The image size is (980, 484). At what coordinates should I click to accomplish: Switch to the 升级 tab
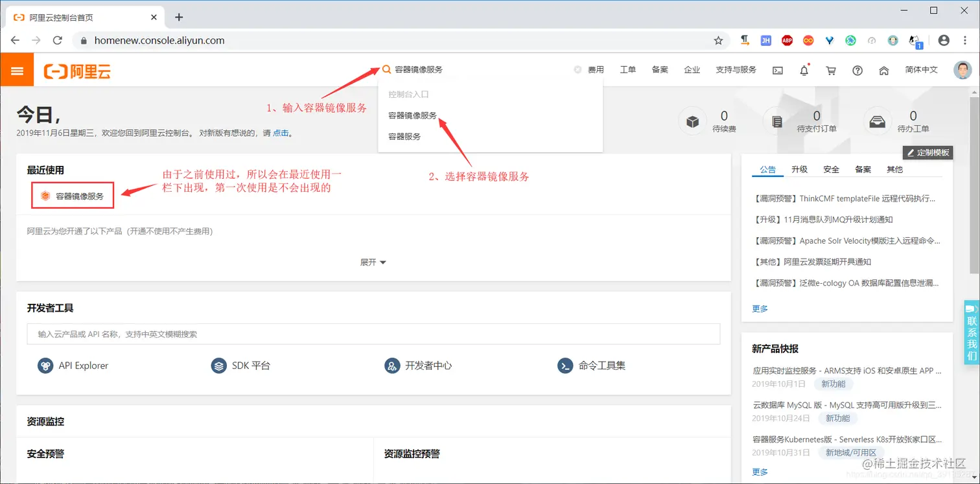pyautogui.click(x=800, y=169)
